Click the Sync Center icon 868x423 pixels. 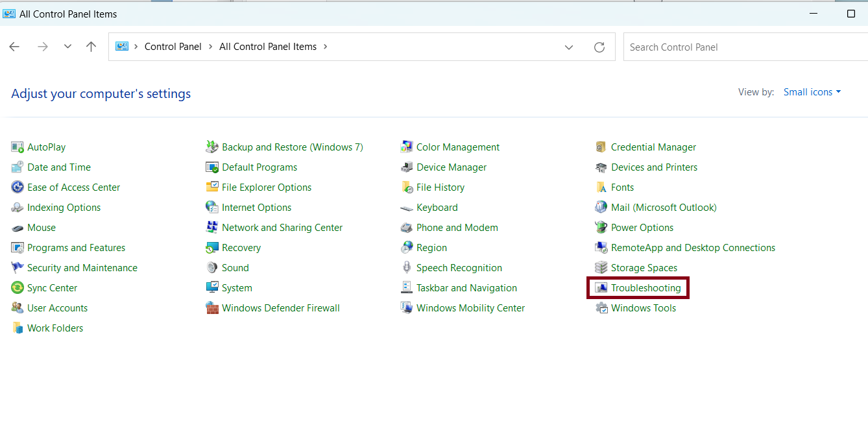coord(18,288)
